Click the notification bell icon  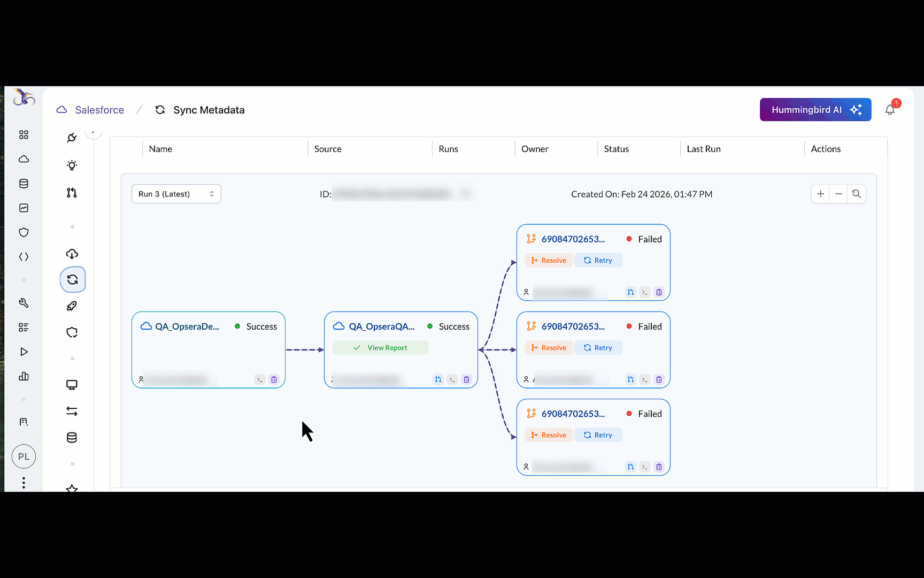pyautogui.click(x=889, y=110)
